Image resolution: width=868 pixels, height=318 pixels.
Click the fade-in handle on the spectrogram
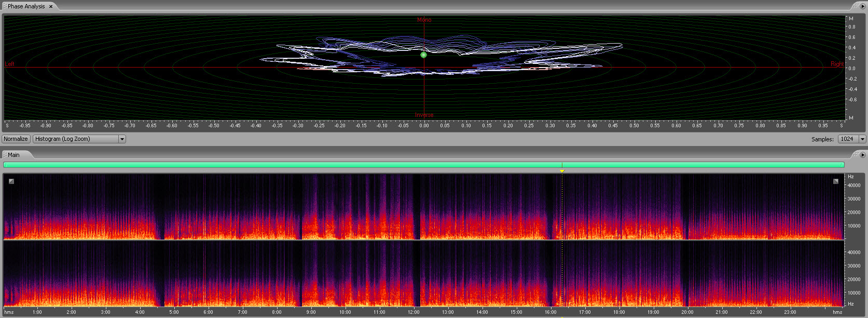tap(11, 181)
